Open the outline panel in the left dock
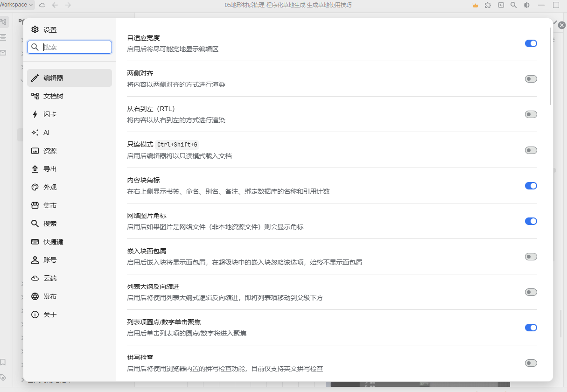This screenshot has height=392, width=567. coord(4,37)
